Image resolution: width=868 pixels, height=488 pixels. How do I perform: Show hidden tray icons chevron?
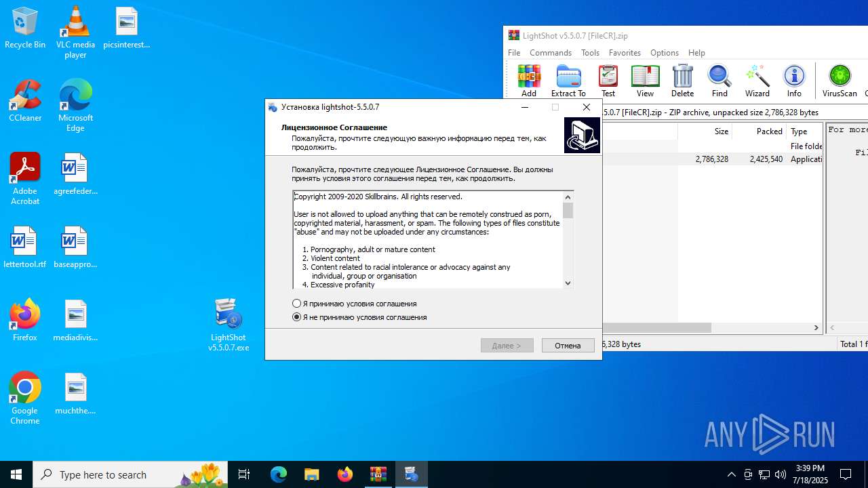point(731,474)
